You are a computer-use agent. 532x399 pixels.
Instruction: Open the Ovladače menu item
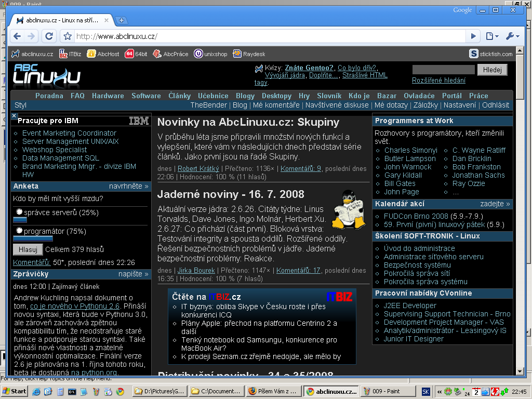click(x=419, y=96)
